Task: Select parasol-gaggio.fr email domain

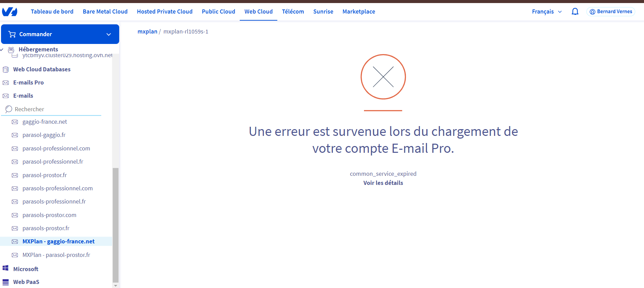Action: (44, 135)
